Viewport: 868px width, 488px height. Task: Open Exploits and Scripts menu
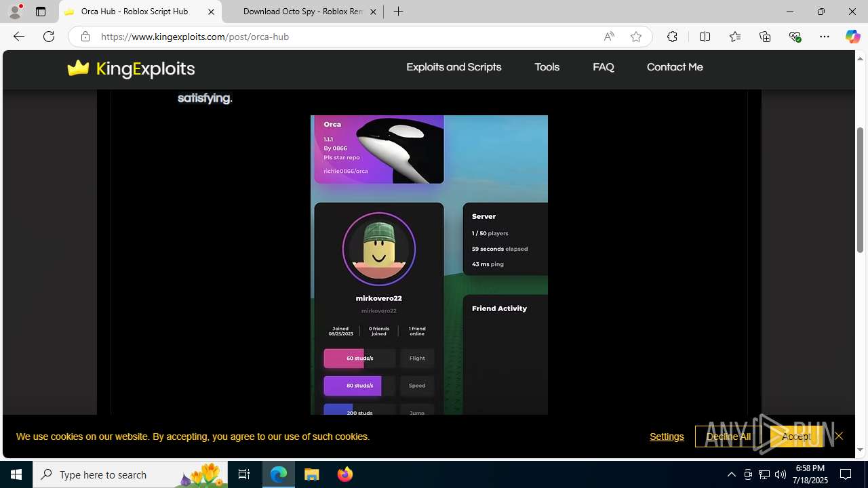click(454, 67)
